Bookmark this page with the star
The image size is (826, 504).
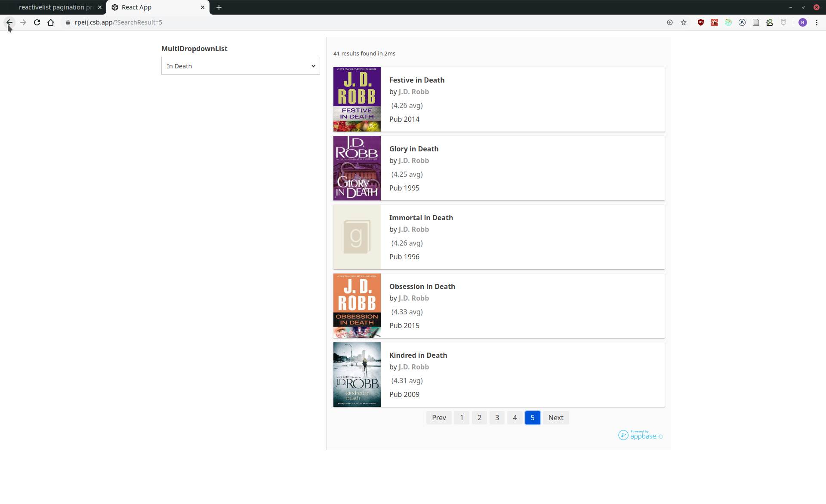click(x=684, y=22)
